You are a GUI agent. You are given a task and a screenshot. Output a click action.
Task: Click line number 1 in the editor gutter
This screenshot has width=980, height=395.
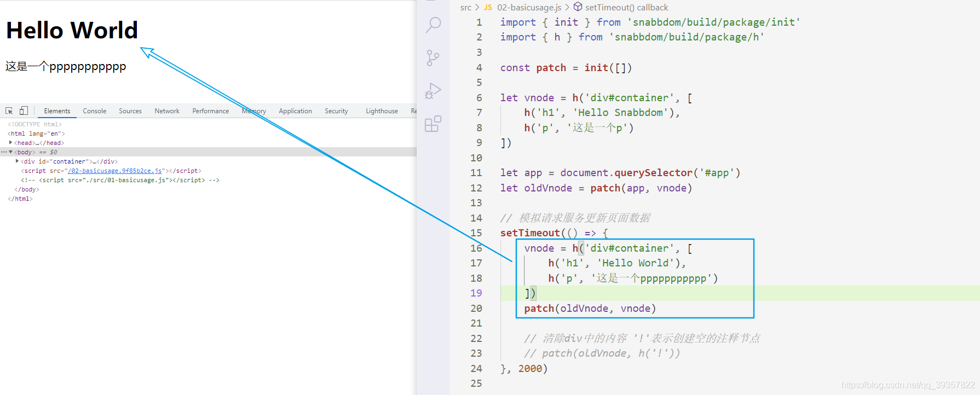pos(479,22)
